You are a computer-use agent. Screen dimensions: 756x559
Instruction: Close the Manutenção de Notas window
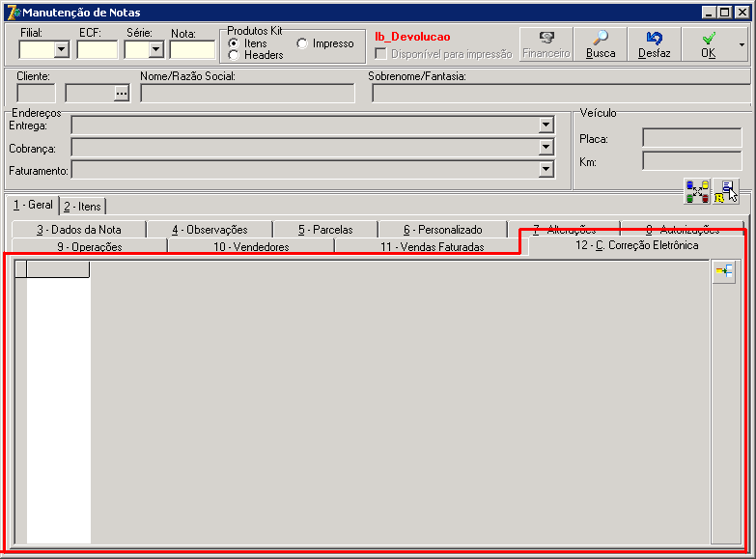(x=742, y=12)
